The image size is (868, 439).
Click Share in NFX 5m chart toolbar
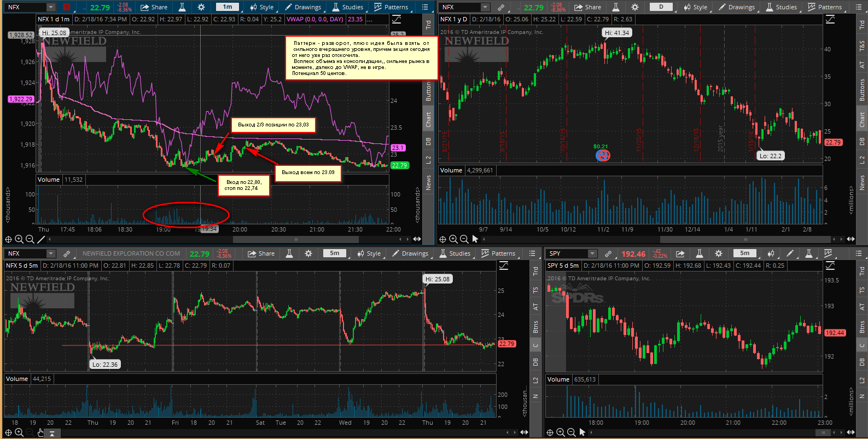[261, 253]
